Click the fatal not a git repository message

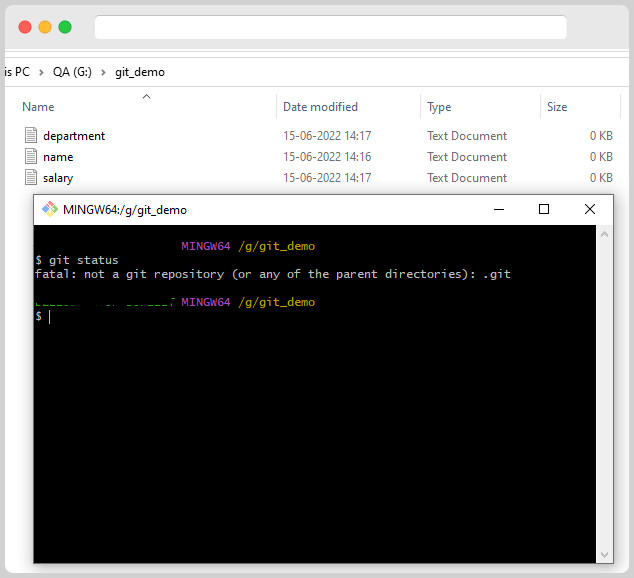click(x=273, y=274)
